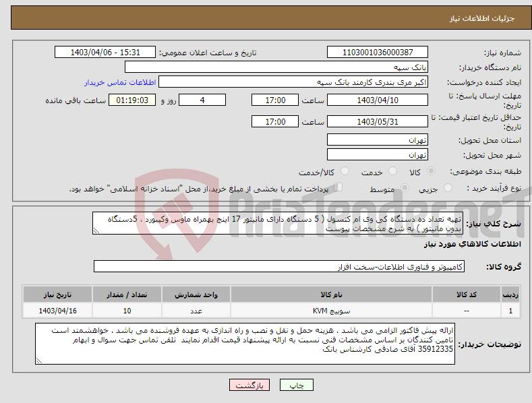Click the requester field اکبر مری بندری

[293, 82]
